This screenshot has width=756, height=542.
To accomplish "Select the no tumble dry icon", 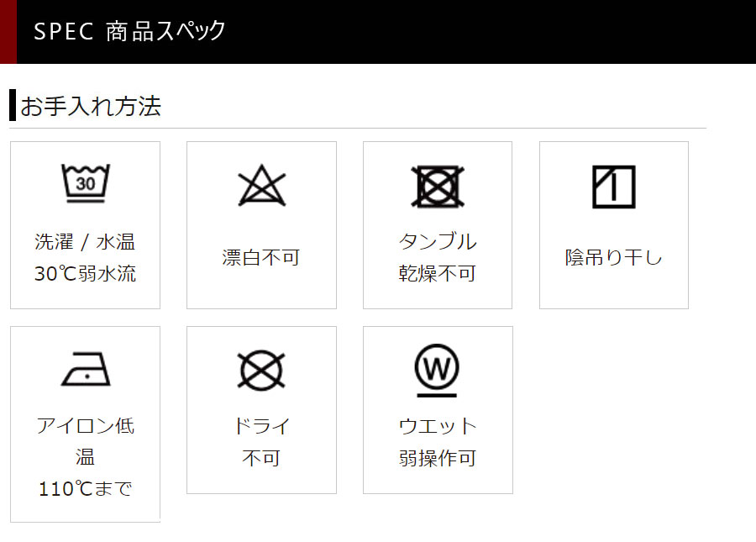I will click(438, 187).
